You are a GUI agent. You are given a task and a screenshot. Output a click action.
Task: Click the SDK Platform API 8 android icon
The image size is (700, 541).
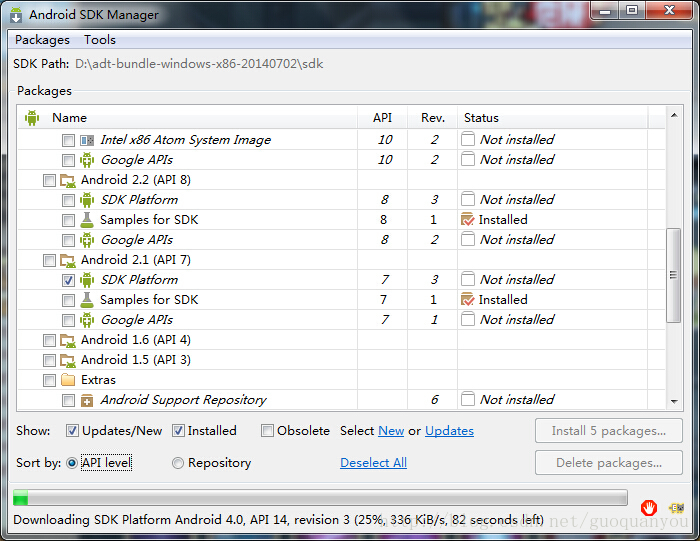[x=87, y=200]
